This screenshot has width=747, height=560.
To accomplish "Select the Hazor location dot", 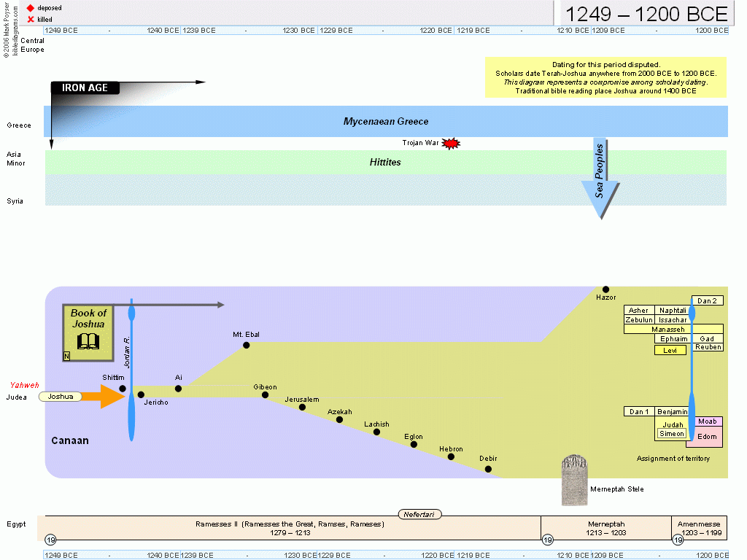I will click(x=605, y=289).
